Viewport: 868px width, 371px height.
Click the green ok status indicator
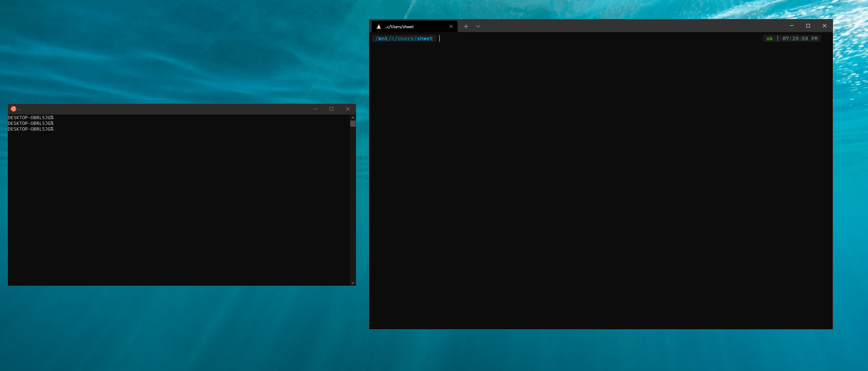pyautogui.click(x=770, y=39)
